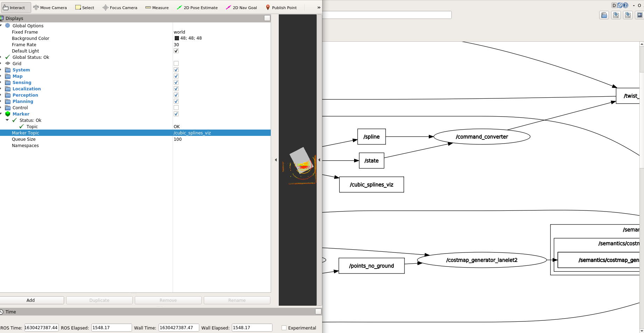
Task: Activate the Measure tool
Action: 157,7
